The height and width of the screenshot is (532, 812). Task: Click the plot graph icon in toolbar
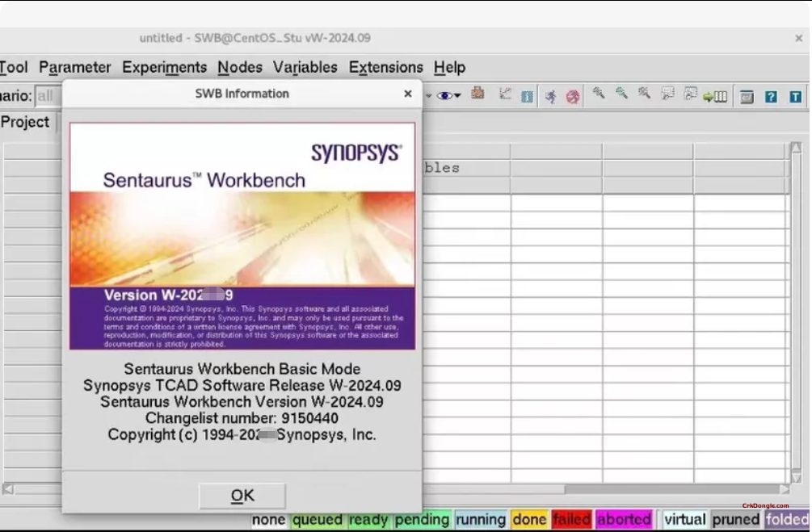click(x=505, y=94)
